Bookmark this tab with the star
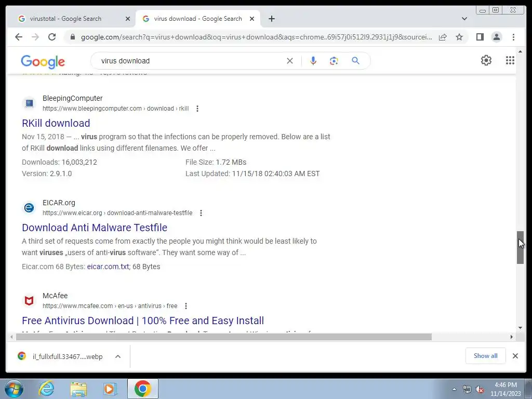The height and width of the screenshot is (399, 532). point(459,37)
